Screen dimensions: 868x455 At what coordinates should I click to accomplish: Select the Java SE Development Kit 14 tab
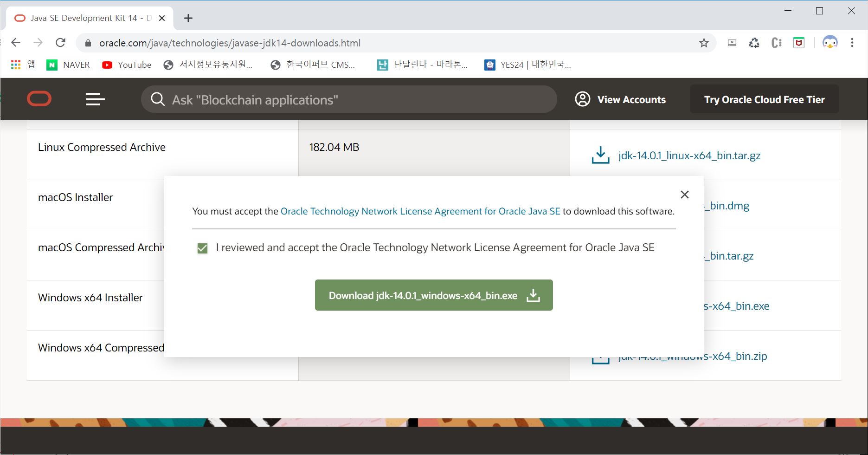pos(90,18)
